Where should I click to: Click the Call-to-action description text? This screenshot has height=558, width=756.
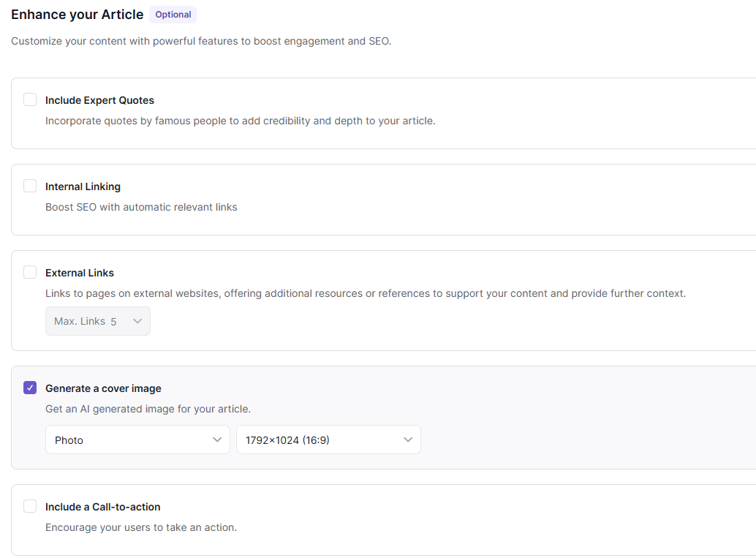(141, 527)
